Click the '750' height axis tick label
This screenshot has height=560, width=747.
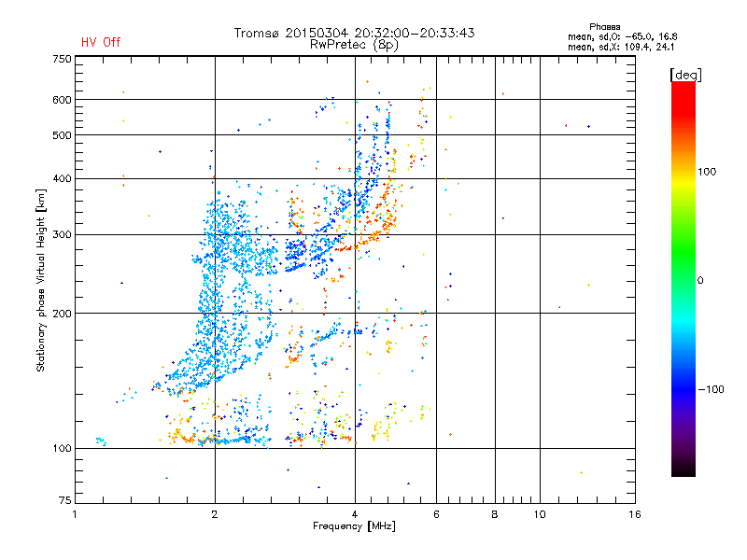pos(62,59)
